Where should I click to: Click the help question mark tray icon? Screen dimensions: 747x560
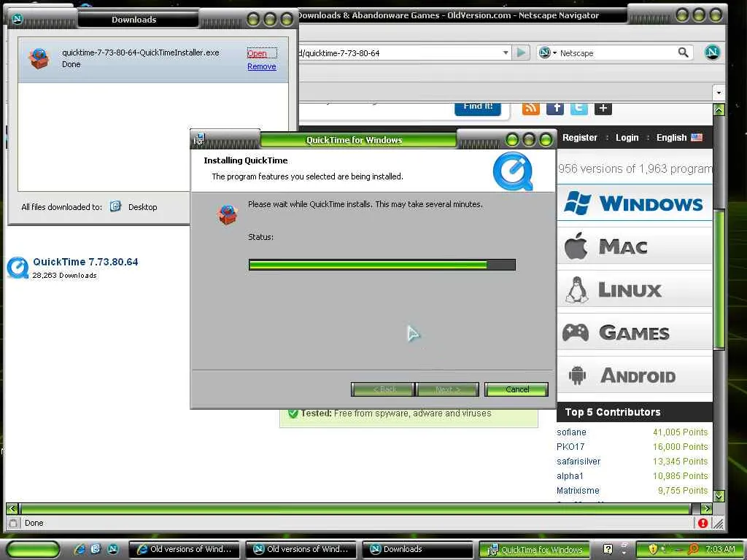[608, 549]
